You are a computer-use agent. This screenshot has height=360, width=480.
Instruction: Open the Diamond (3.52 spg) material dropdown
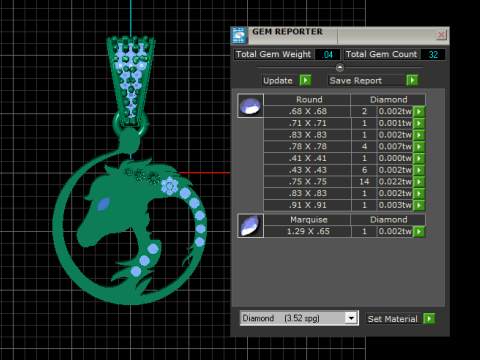point(351,318)
